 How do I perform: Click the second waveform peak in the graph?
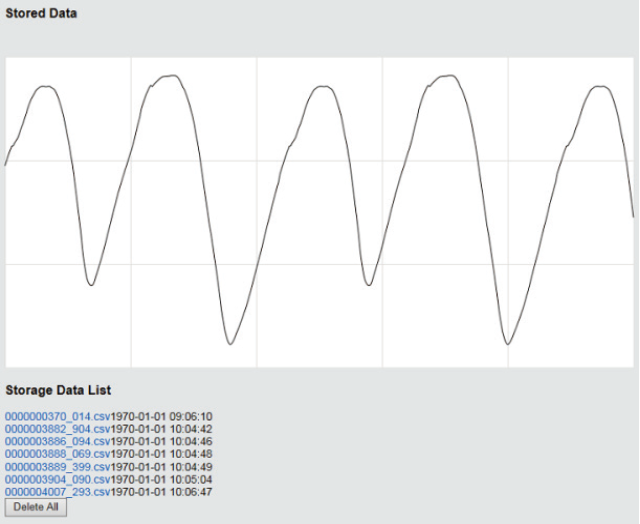[172, 76]
